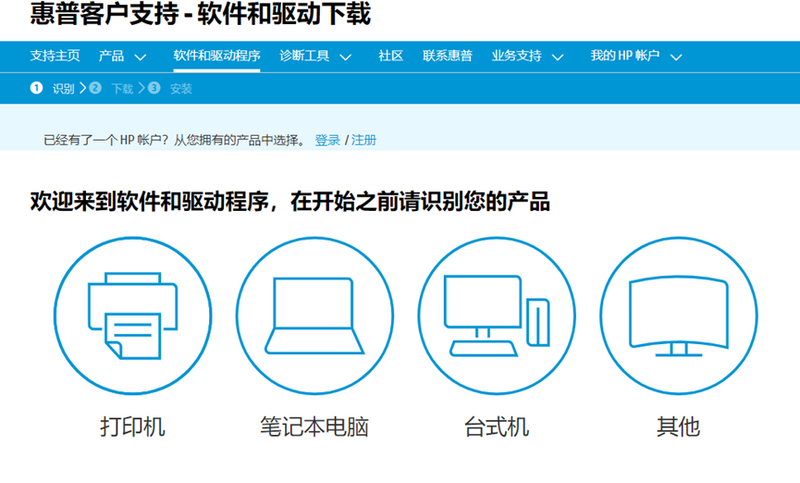Click step 3 安装 indicator
800x483 pixels.
[x=171, y=88]
